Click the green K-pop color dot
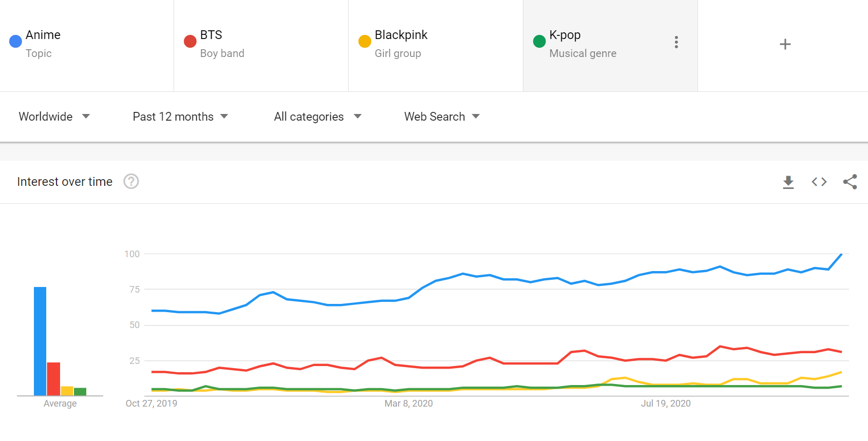This screenshot has width=868, height=441. pyautogui.click(x=539, y=41)
